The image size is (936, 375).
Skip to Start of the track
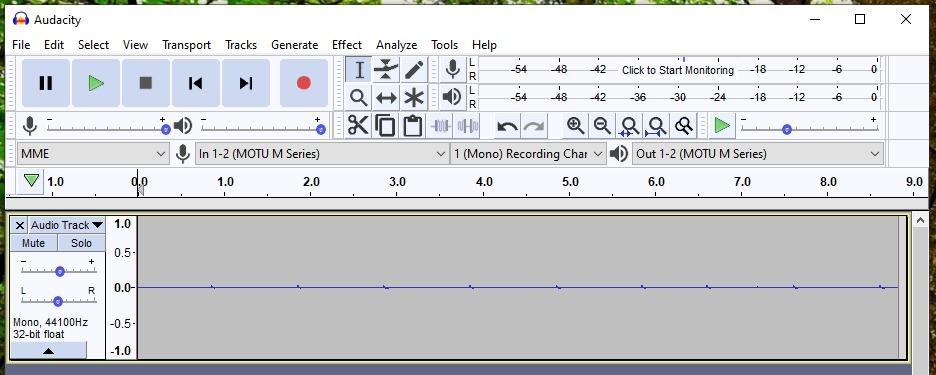click(x=196, y=83)
